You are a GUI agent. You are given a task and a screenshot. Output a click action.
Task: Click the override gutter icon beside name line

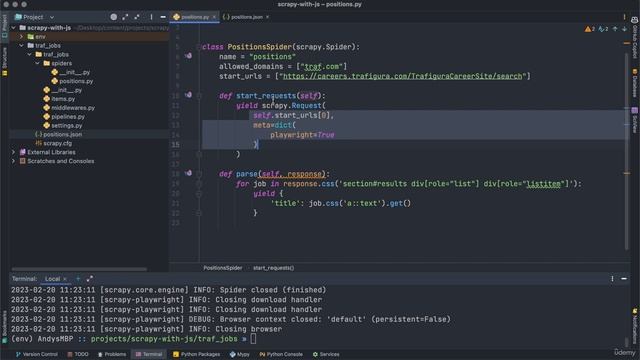[x=188, y=56]
